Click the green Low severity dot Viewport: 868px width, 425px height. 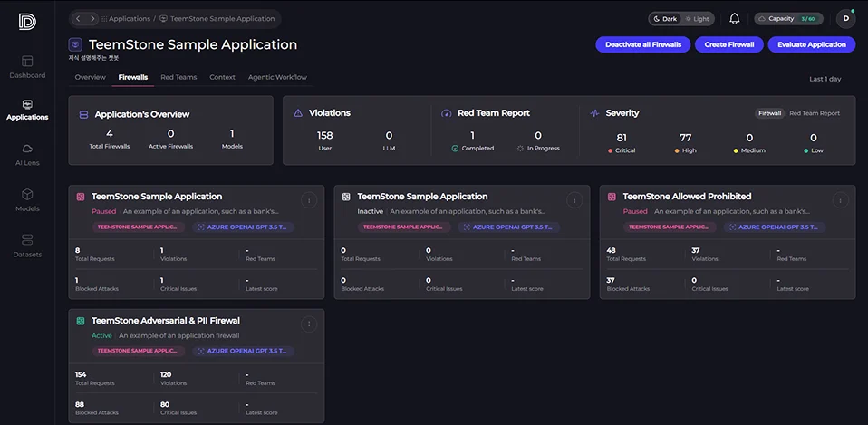[806, 150]
